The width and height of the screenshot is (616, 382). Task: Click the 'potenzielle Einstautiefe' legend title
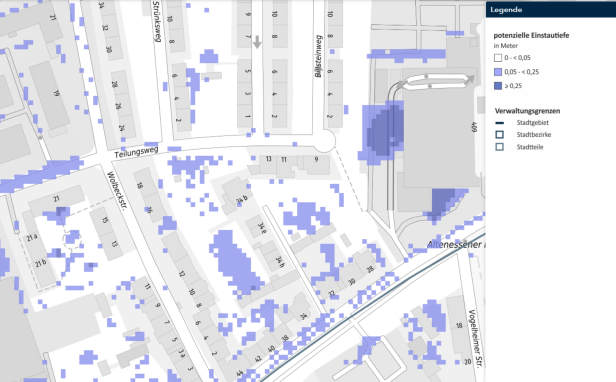click(531, 35)
